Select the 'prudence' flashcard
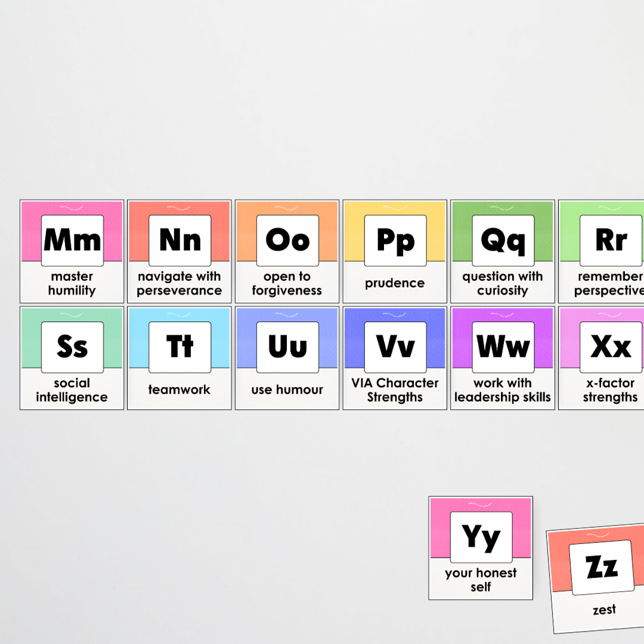This screenshot has height=644, width=644. click(x=394, y=250)
